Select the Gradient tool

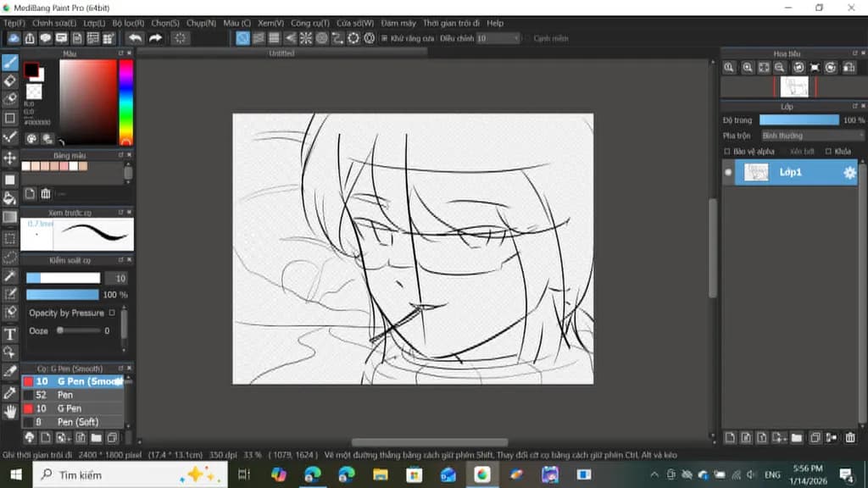10,218
